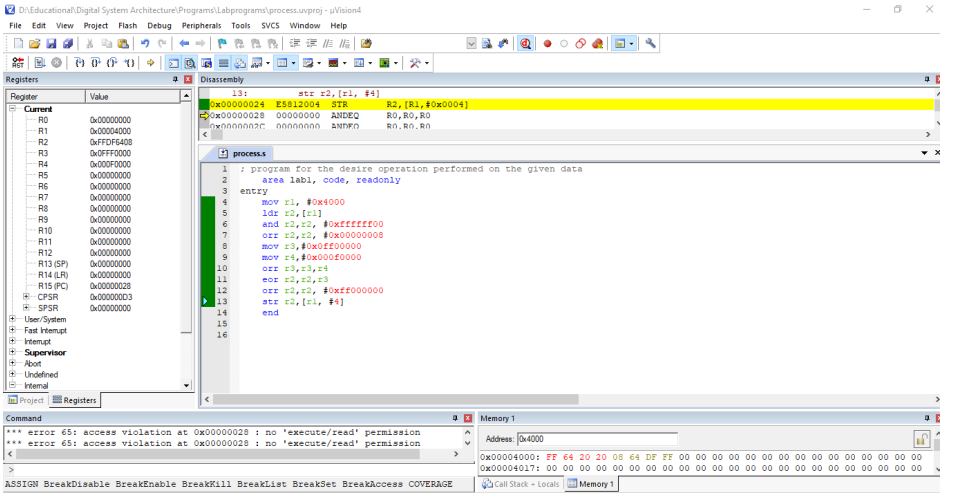Screen dimensions: 954x493
Task: Reset CPU with RST icon
Action: click(x=18, y=63)
